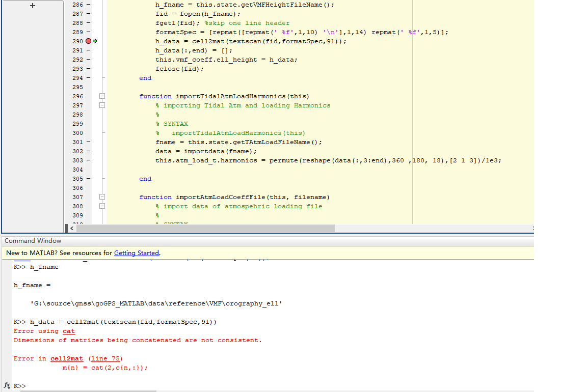Click the fx function hints icon beside K>> prompt
Screen dimensions: 587x392
click(6, 386)
